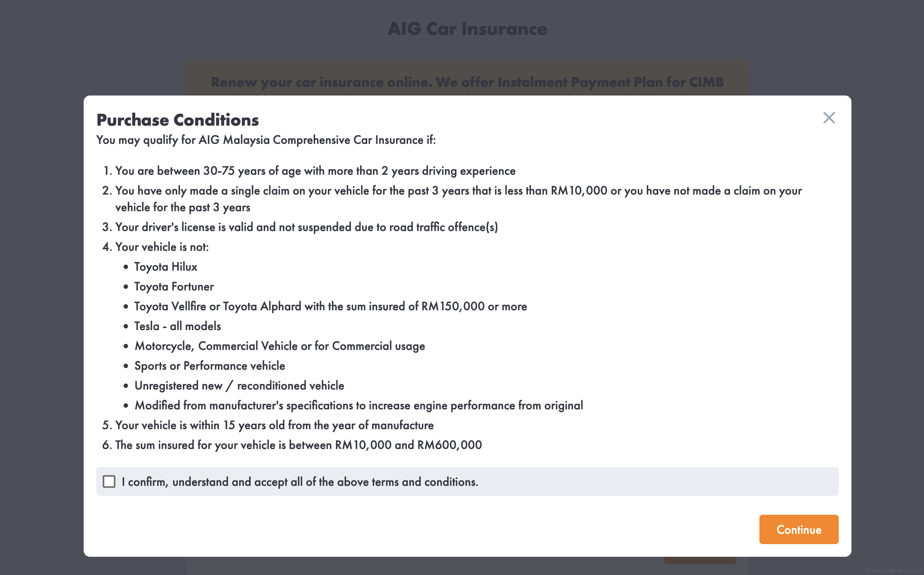Click the 'Tesla - all models' bullet
Image resolution: width=924 pixels, height=575 pixels.
177,326
